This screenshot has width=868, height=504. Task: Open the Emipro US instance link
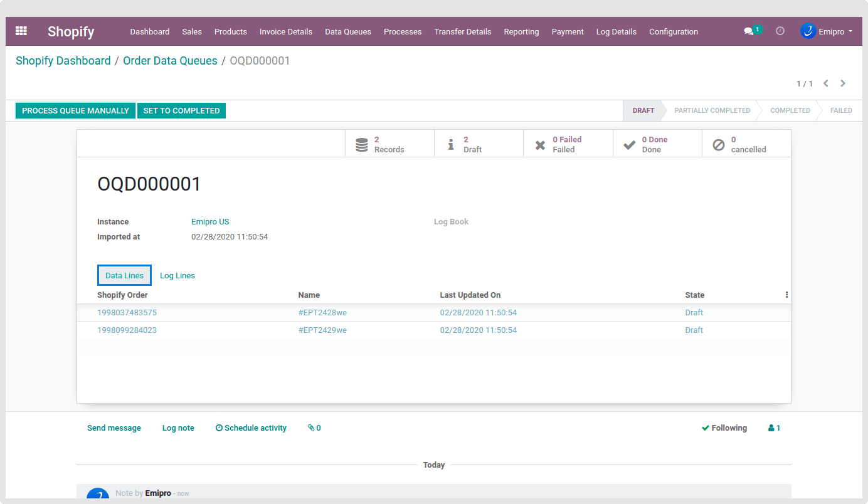click(210, 222)
